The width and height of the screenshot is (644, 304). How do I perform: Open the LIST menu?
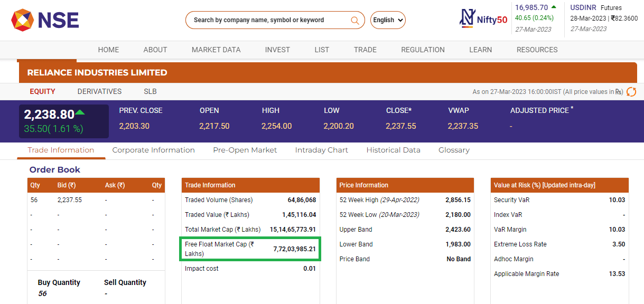322,50
